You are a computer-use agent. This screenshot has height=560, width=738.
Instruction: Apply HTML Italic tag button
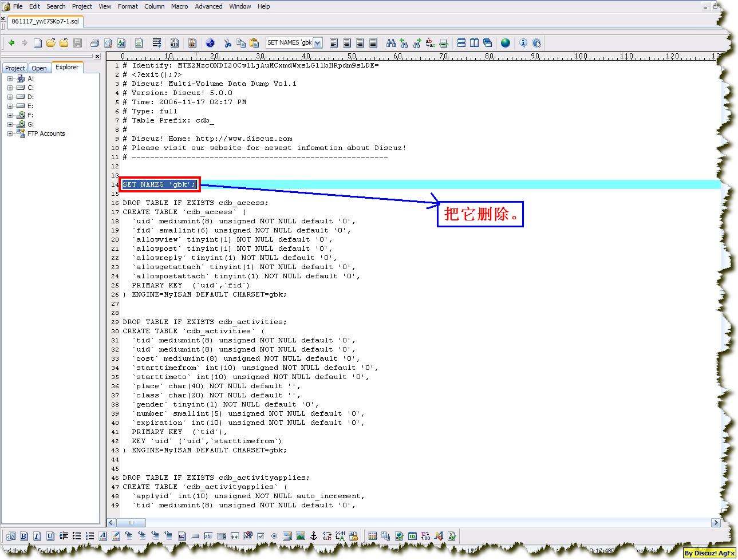coord(37,537)
